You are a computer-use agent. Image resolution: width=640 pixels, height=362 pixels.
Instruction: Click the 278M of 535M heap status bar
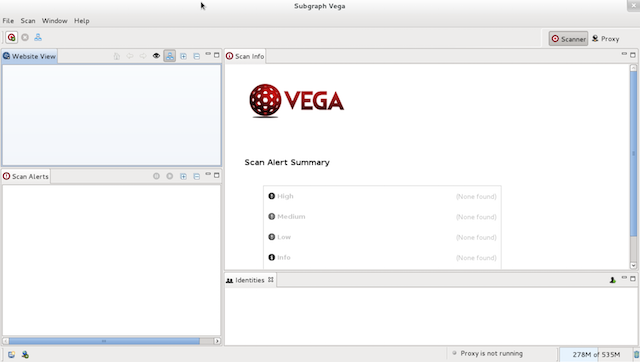pyautogui.click(x=596, y=354)
